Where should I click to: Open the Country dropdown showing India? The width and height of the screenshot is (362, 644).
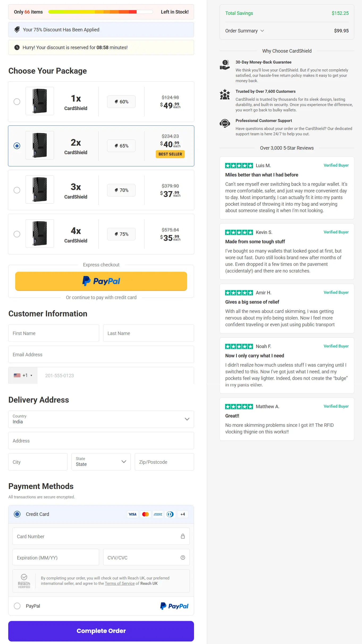tap(101, 419)
